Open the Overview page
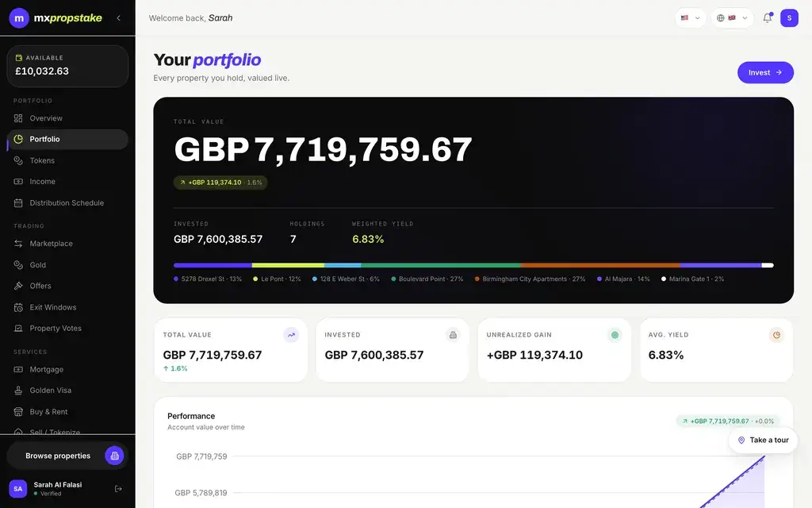Image resolution: width=812 pixels, height=508 pixels. pos(67,118)
